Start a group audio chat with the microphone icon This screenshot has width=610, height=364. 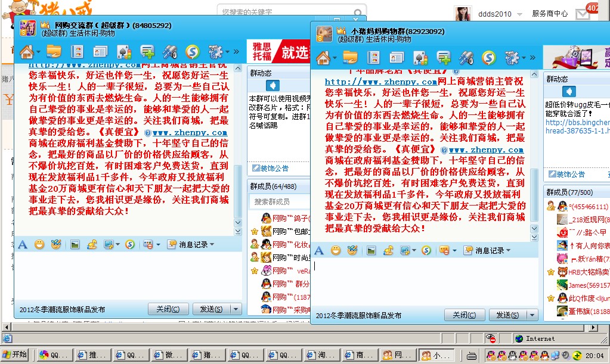[x=467, y=56]
